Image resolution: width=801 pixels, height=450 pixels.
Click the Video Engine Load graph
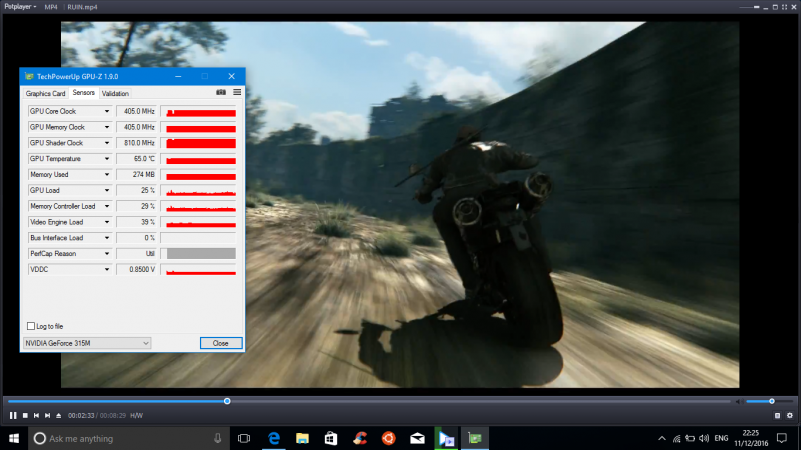tap(199, 222)
